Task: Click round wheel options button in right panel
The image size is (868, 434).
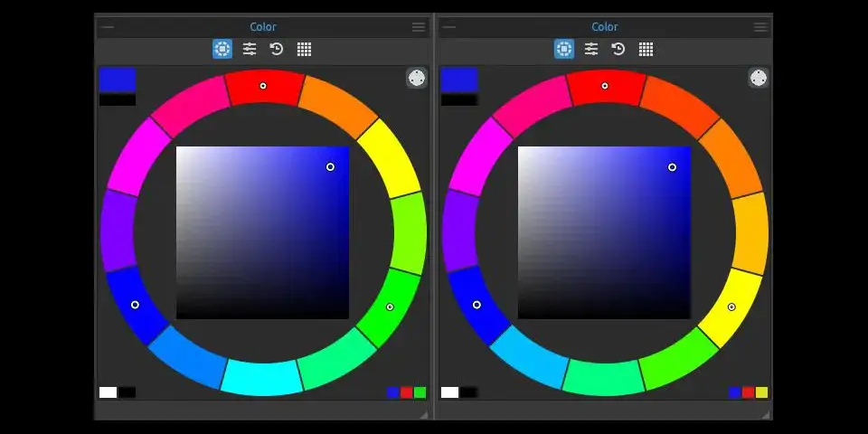Action: 758,79
